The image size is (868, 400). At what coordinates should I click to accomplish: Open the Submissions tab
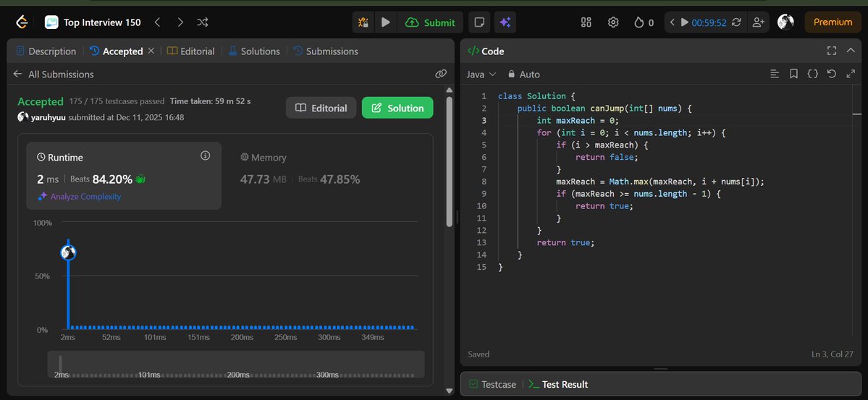(x=326, y=51)
